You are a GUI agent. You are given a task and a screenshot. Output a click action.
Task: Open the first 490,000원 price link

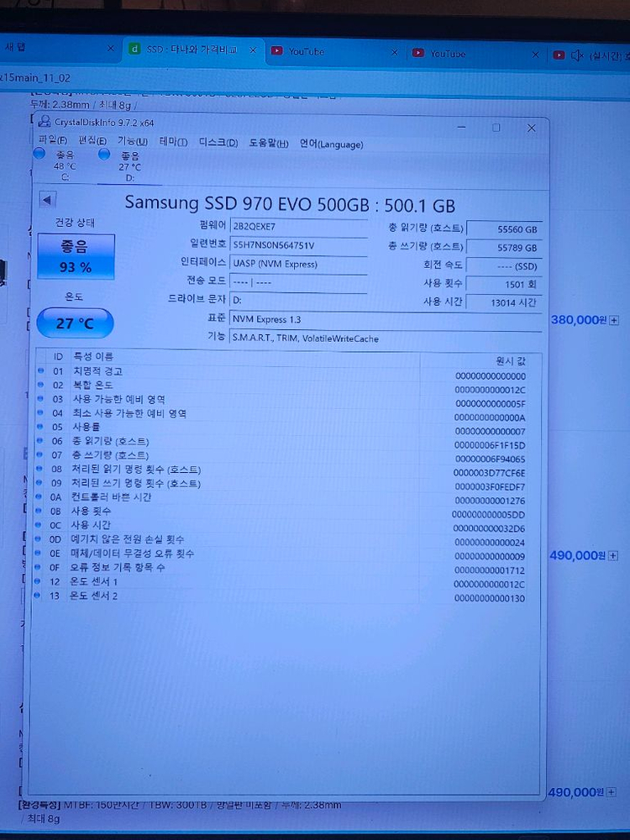[578, 555]
